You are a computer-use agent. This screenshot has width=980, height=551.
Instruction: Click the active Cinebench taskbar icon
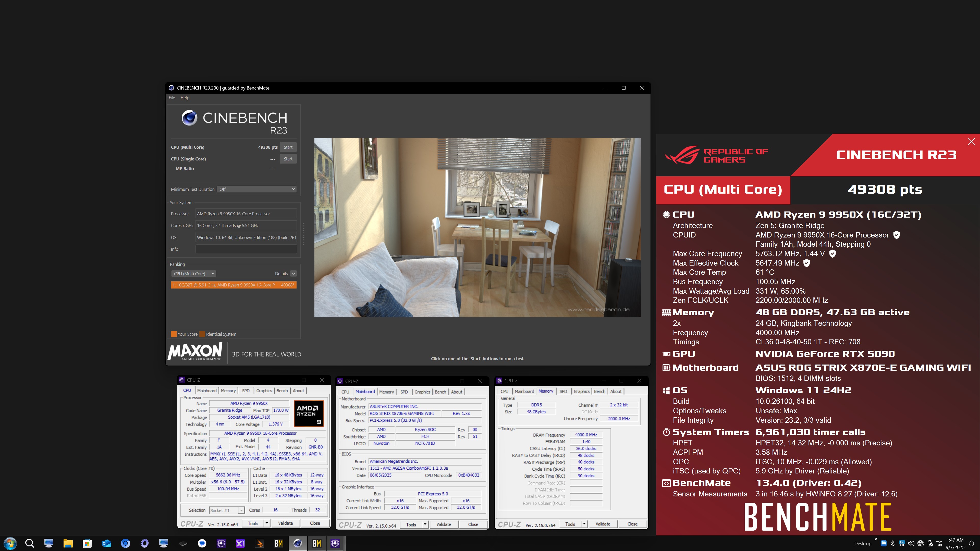pyautogui.click(x=298, y=543)
